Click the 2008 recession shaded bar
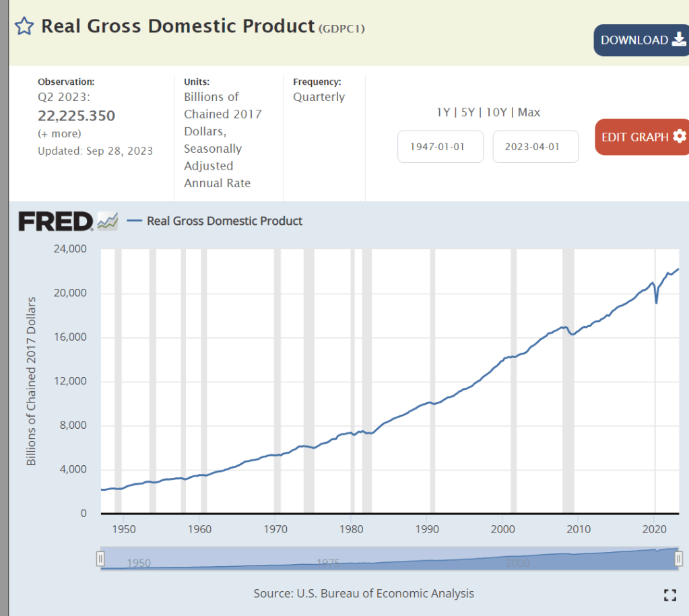The height and width of the screenshot is (616, 689). (568, 377)
